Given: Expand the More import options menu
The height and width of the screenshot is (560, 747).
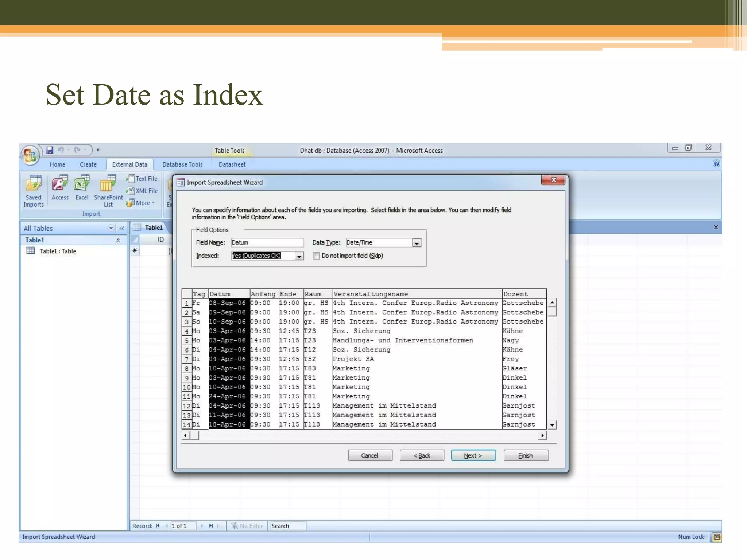Looking at the screenshot, I should pos(141,203).
